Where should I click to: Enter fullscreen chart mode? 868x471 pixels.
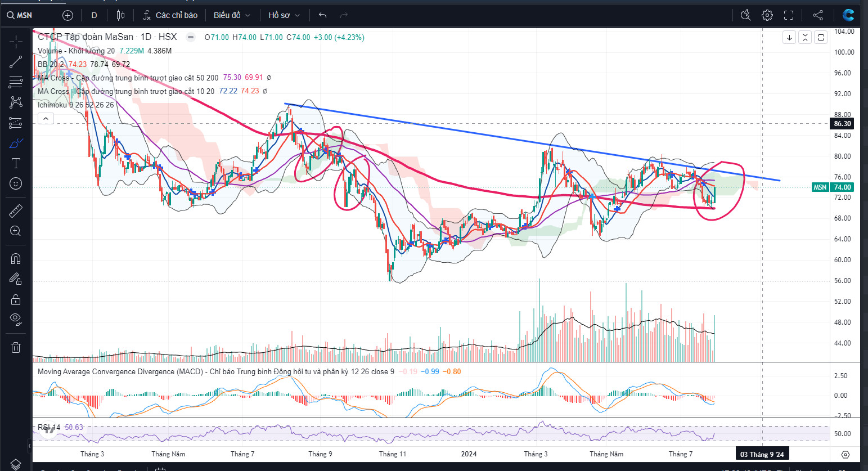point(789,15)
